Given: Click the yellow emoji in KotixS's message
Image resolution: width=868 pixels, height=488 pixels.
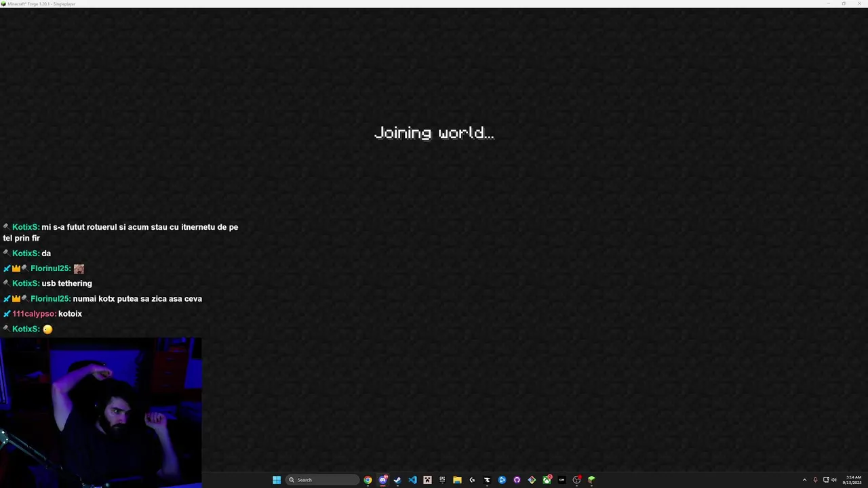Looking at the screenshot, I should [47, 329].
